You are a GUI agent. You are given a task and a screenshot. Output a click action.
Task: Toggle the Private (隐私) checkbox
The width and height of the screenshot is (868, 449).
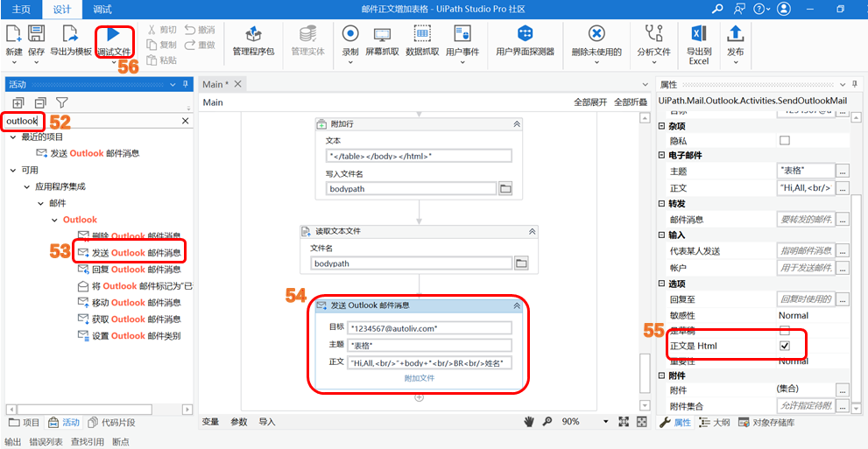(785, 140)
